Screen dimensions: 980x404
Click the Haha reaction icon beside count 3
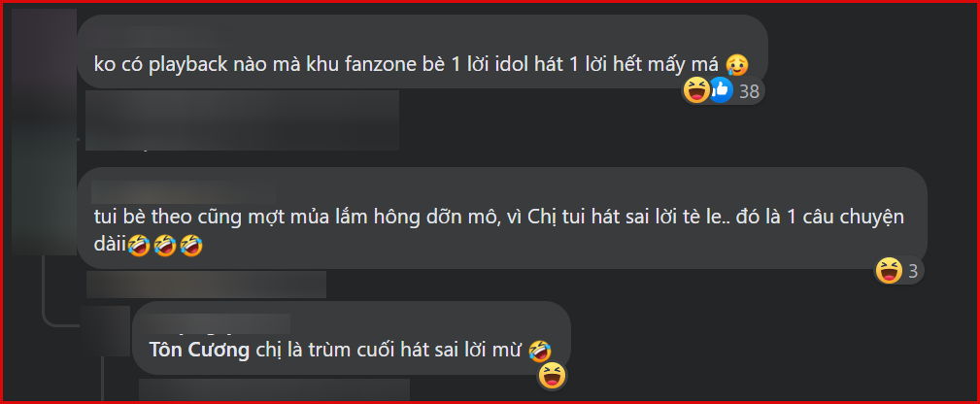click(889, 271)
